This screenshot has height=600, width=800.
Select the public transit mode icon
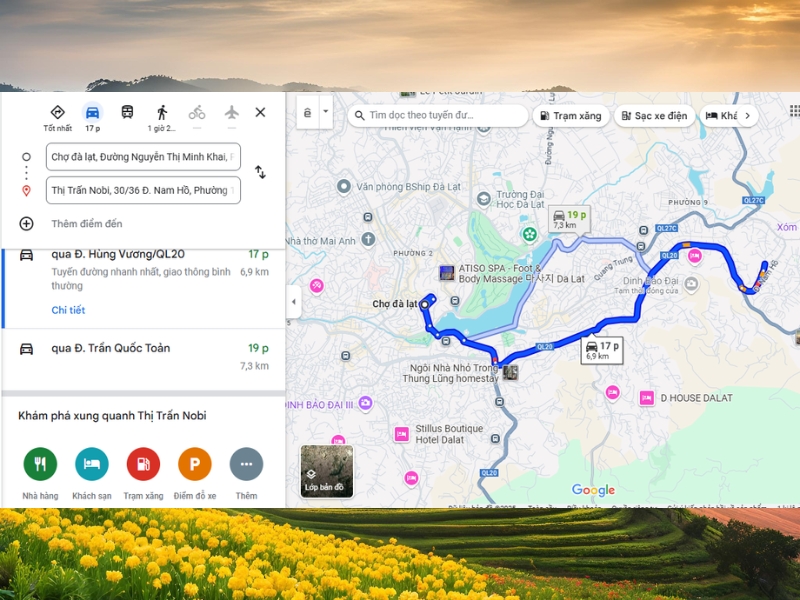[x=127, y=112]
